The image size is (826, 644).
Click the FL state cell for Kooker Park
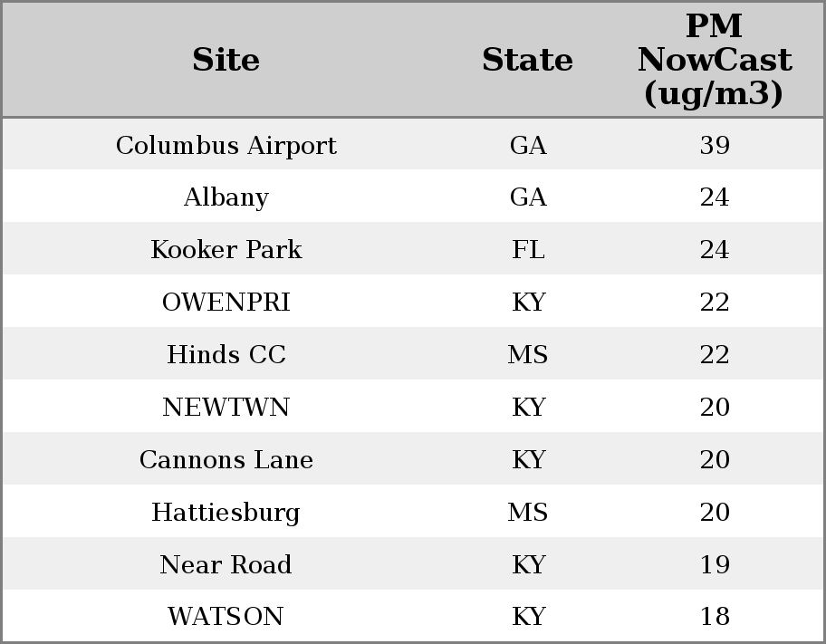528,250
